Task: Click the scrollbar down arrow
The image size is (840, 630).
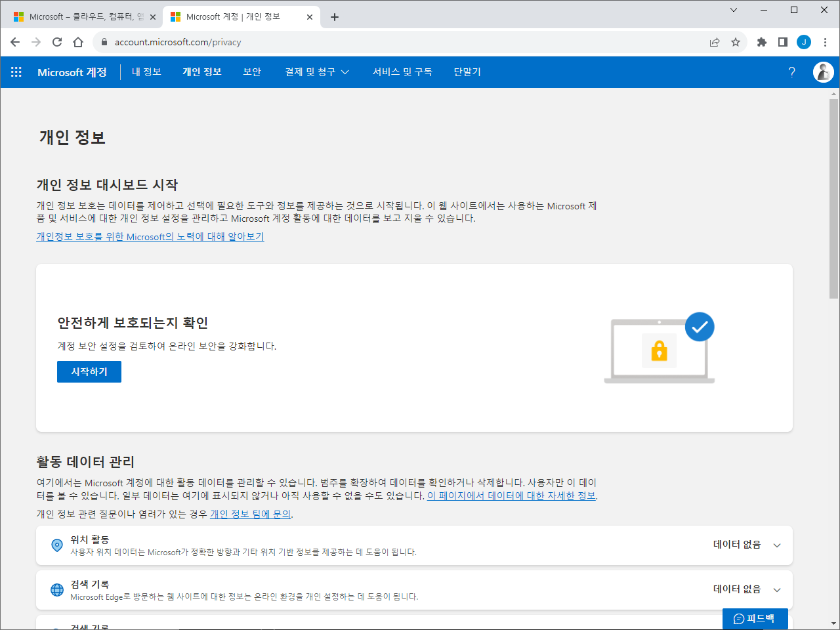Action: (x=833, y=624)
